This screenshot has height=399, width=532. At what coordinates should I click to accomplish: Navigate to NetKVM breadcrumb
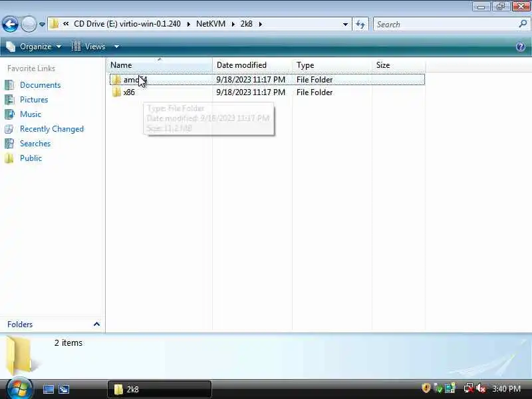pos(211,24)
